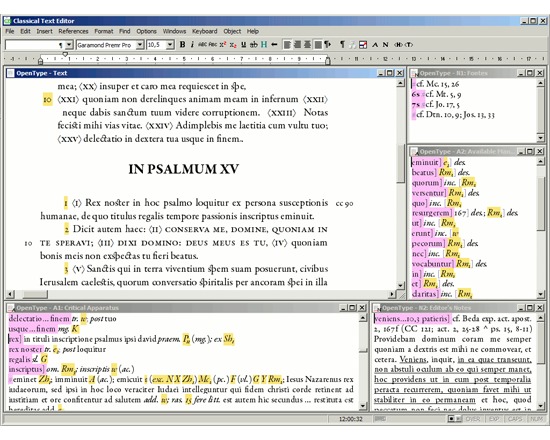Open the Insert menu

point(45,31)
